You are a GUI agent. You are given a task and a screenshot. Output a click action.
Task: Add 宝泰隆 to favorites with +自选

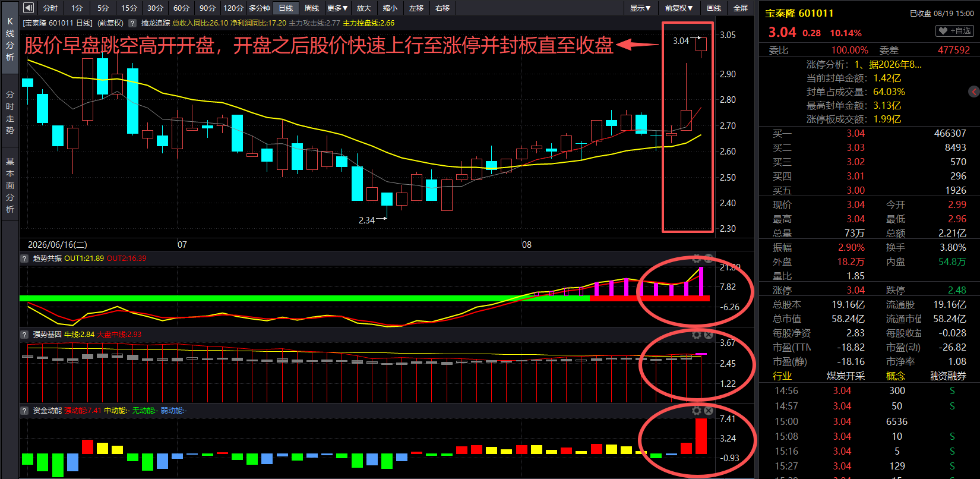pyautogui.click(x=954, y=31)
